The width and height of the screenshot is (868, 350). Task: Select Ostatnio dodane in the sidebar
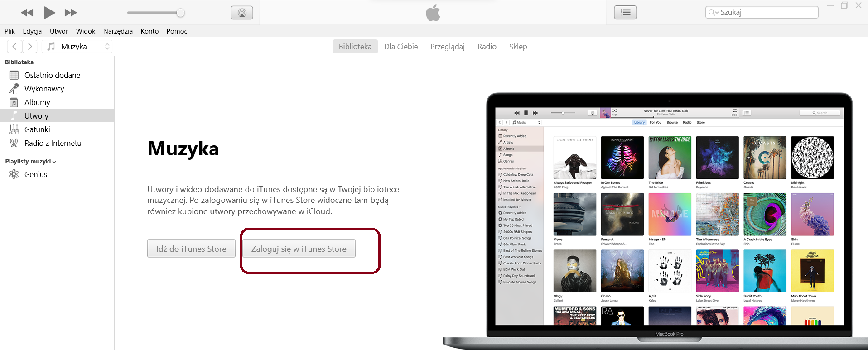(57, 75)
